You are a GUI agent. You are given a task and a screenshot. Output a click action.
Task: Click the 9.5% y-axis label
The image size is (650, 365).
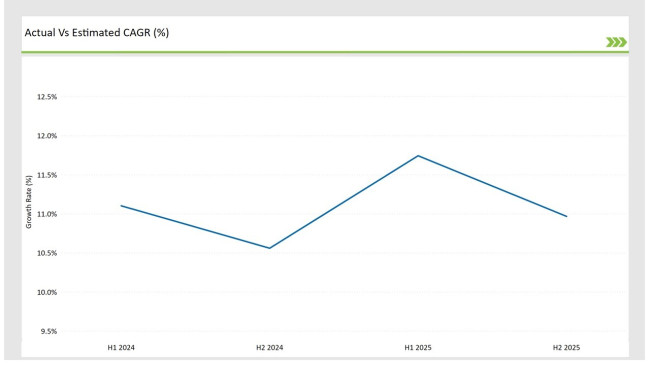coord(49,331)
